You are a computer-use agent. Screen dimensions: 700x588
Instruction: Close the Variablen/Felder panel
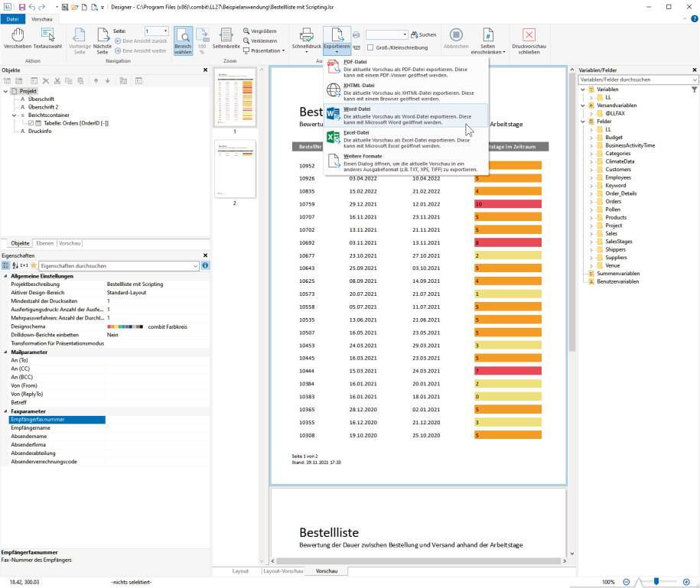click(695, 70)
